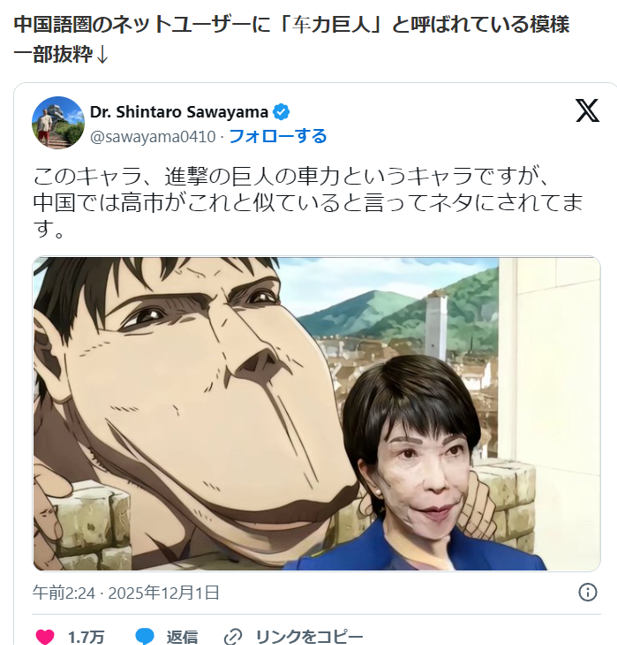Open the @sawayama0410 handle
Image resolution: width=617 pixels, height=645 pixels.
click(153, 137)
